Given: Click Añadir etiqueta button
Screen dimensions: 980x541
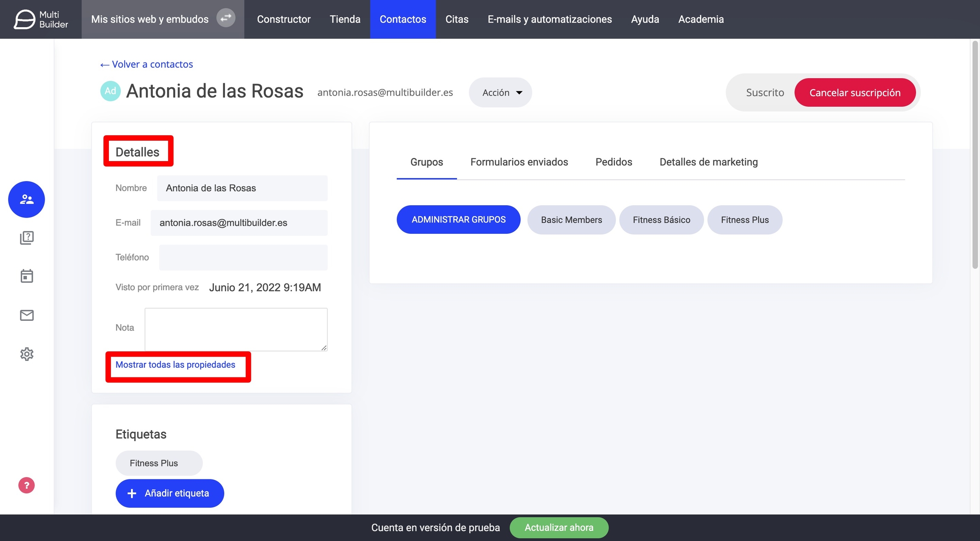Looking at the screenshot, I should point(169,493).
